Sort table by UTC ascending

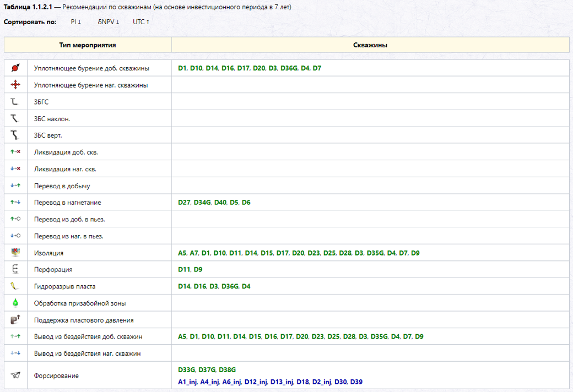point(141,22)
